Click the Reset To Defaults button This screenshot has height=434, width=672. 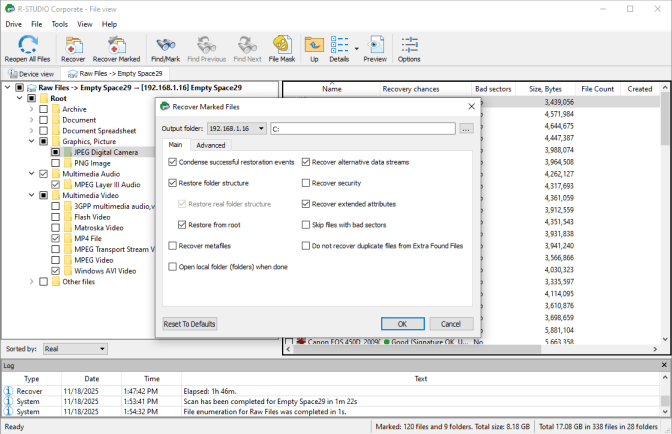tap(190, 324)
